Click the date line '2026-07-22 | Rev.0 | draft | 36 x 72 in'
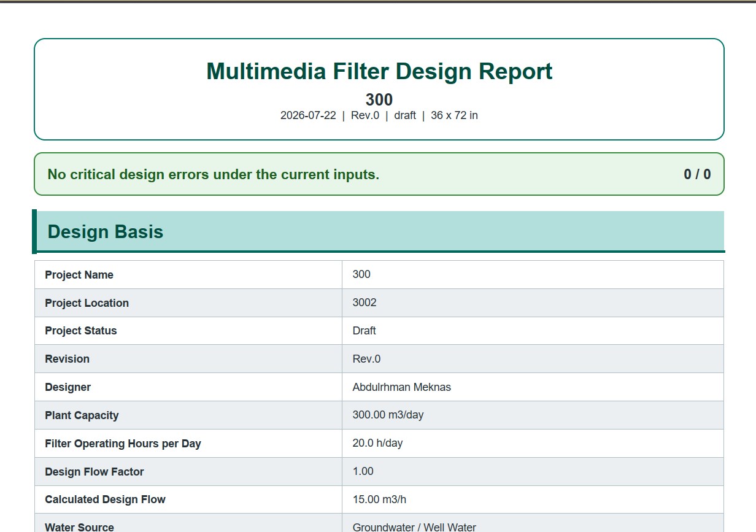Screen dimensions: 756x532 pos(379,115)
